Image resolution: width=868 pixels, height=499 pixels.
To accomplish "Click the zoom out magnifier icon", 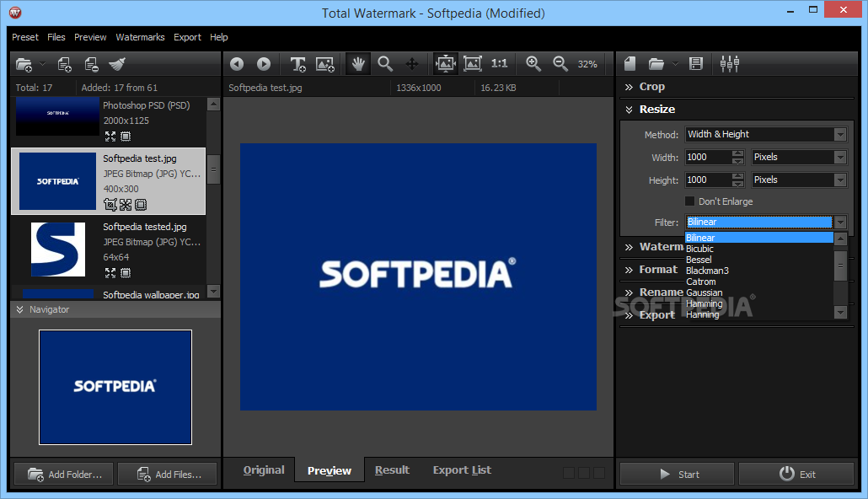I will pos(560,64).
